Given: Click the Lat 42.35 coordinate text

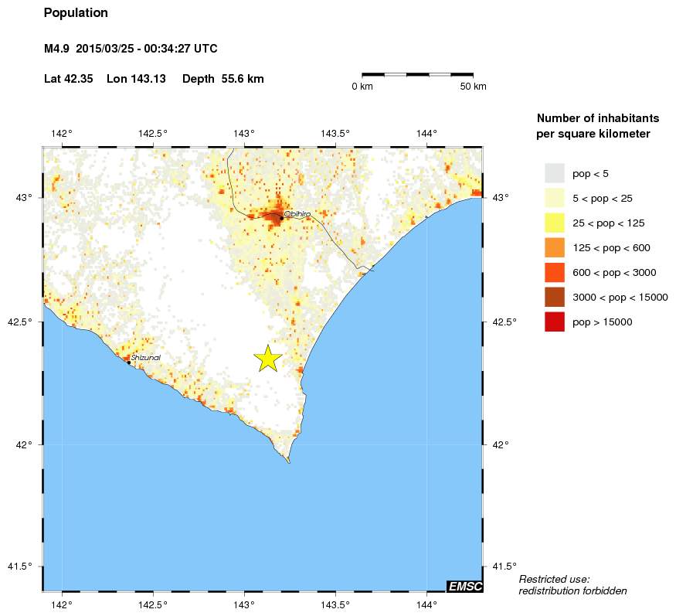Looking at the screenshot, I should pyautogui.click(x=70, y=78).
